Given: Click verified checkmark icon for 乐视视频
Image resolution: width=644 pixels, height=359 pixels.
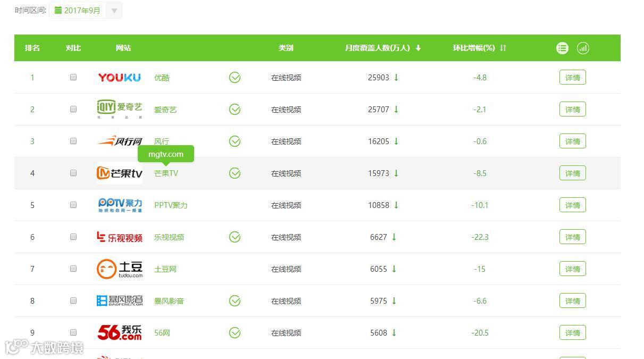Looking at the screenshot, I should pyautogui.click(x=235, y=237).
